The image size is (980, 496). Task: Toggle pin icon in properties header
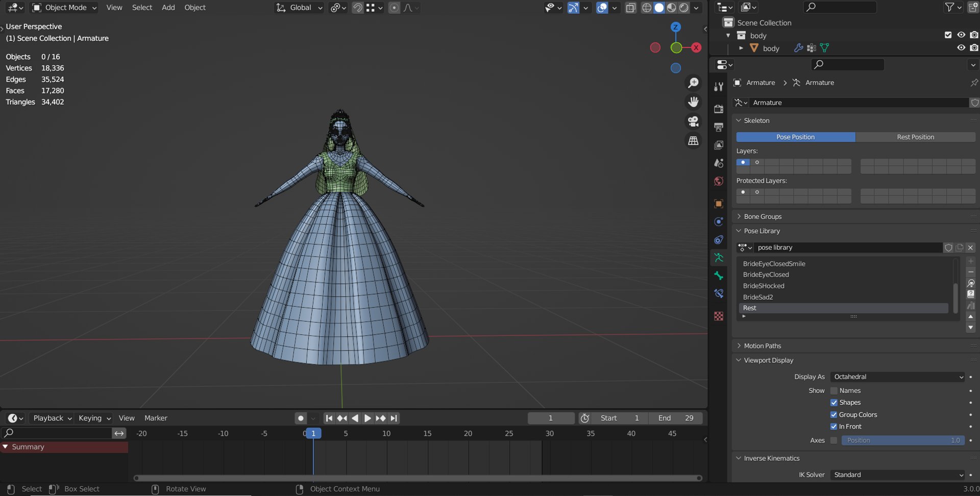tap(974, 83)
